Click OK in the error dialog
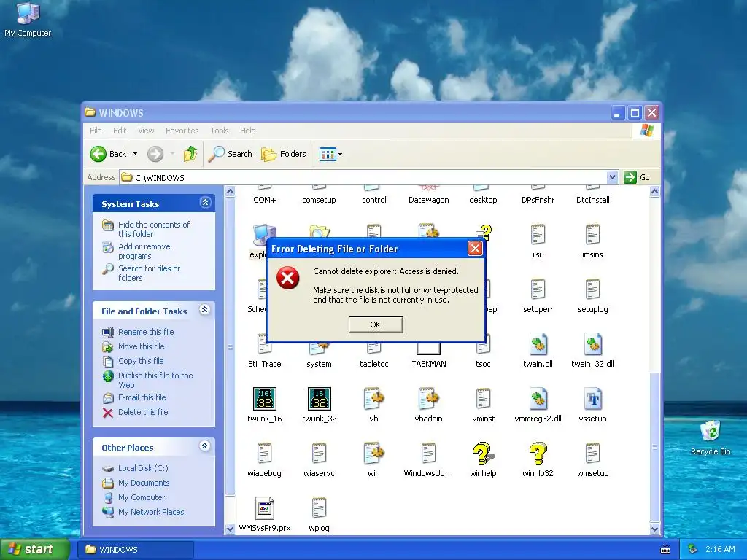 pyautogui.click(x=376, y=324)
